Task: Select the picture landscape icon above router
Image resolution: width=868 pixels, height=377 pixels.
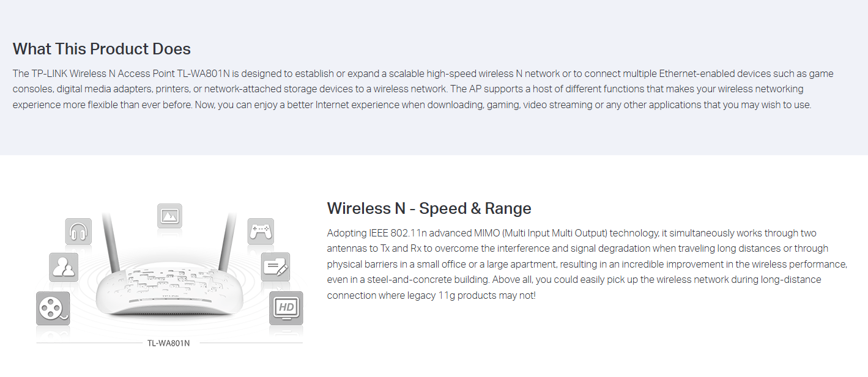Action: [x=169, y=216]
